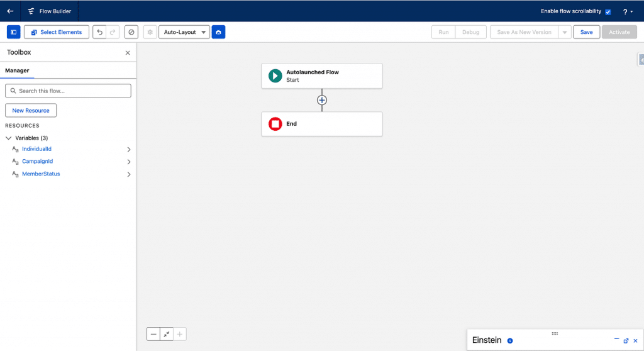The image size is (644, 351).
Task: Click the undo arrow icon
Action: point(99,32)
